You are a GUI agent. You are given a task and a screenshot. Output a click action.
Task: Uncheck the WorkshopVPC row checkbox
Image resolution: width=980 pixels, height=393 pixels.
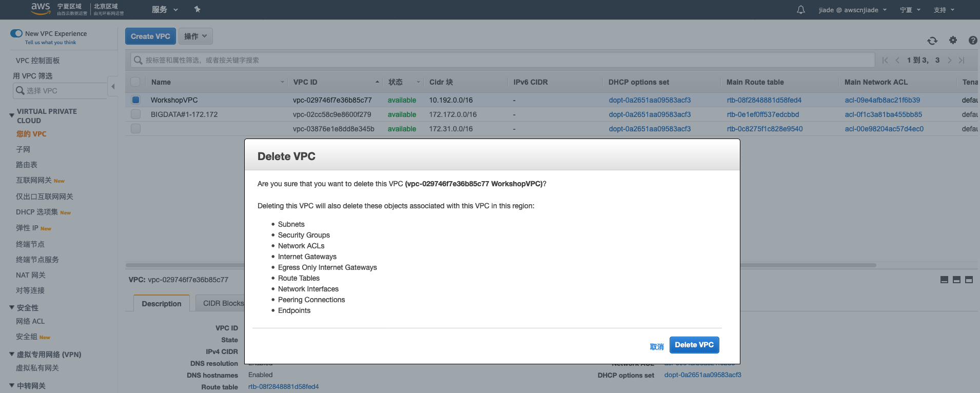coord(135,100)
